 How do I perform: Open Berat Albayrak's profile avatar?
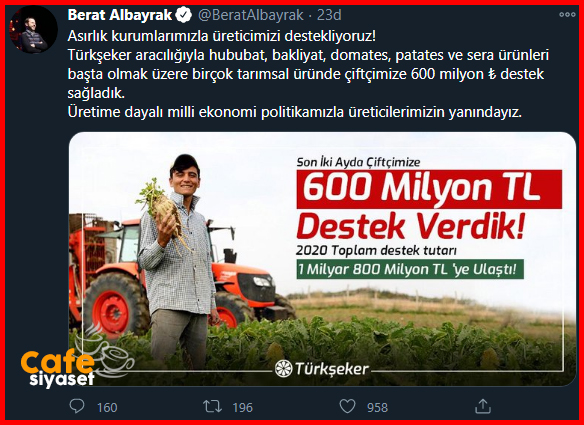(33, 30)
